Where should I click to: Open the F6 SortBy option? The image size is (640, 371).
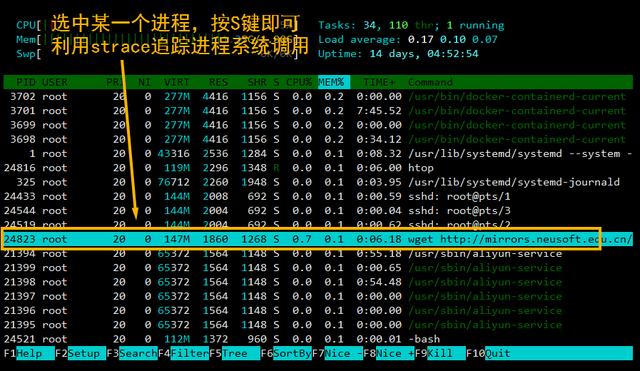click(x=286, y=353)
